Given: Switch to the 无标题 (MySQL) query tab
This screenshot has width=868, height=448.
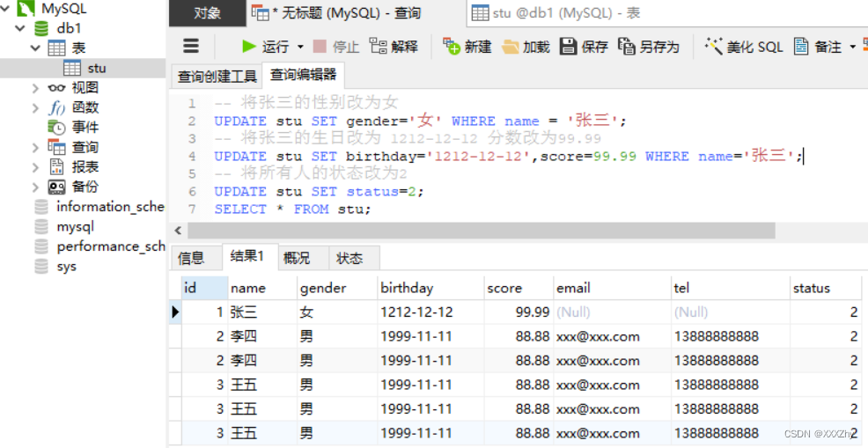Looking at the screenshot, I should click(356, 13).
